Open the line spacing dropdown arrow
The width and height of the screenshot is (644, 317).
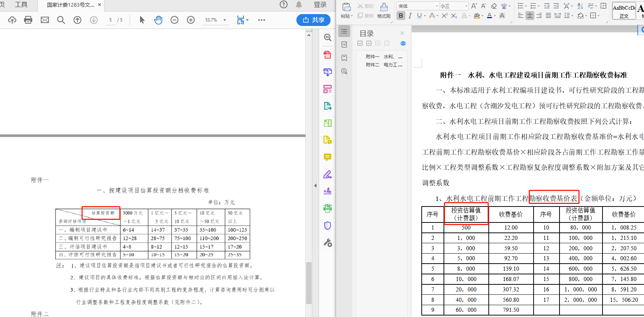click(x=572, y=16)
